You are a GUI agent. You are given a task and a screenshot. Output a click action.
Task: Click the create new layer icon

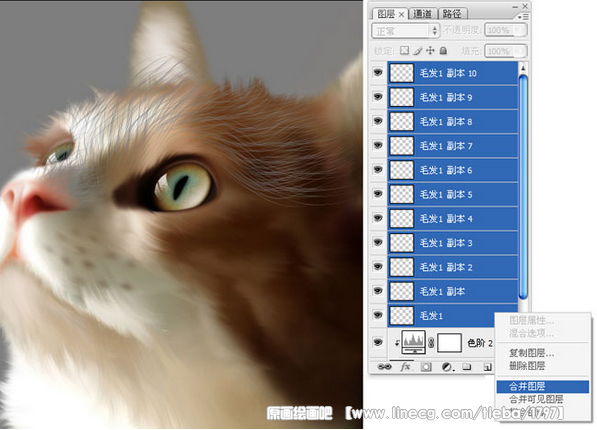(x=487, y=367)
